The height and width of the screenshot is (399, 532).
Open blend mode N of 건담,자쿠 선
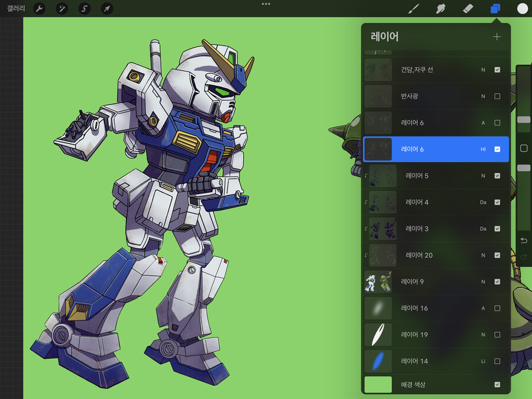click(x=483, y=70)
